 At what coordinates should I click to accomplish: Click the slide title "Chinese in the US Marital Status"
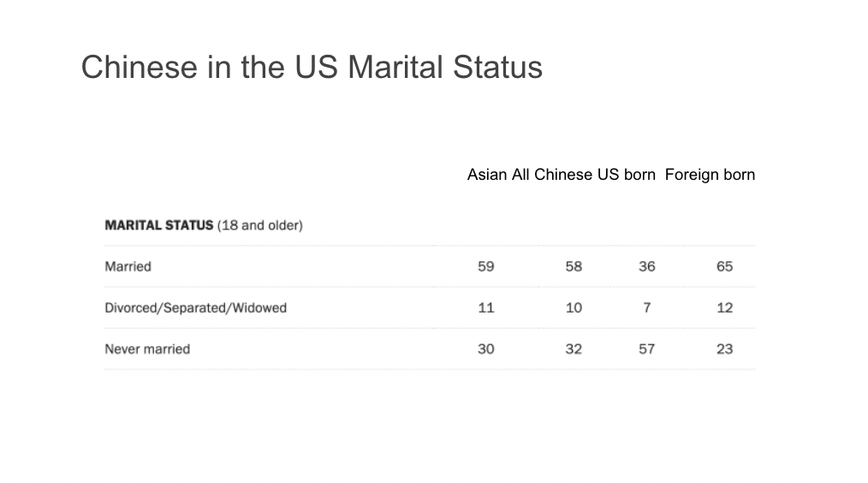[312, 67]
